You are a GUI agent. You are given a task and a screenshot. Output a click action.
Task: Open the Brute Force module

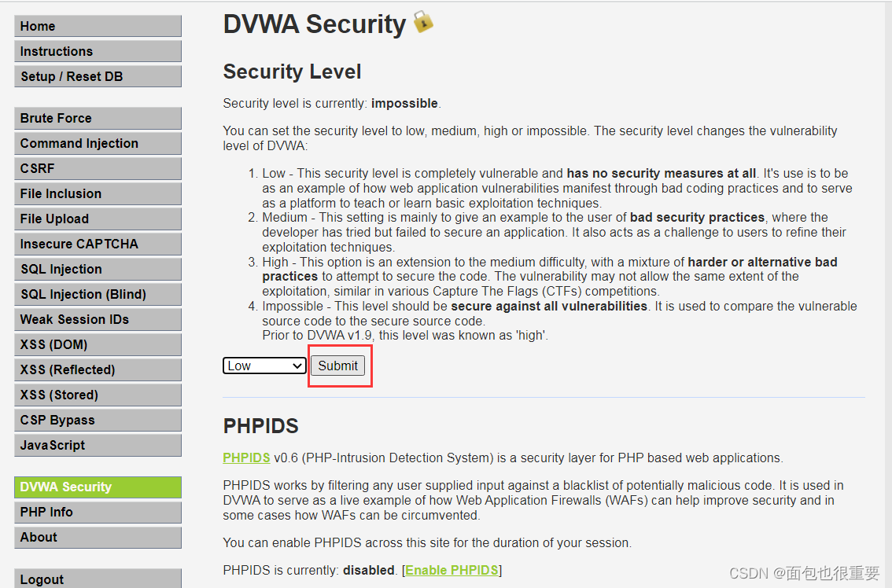click(98, 118)
